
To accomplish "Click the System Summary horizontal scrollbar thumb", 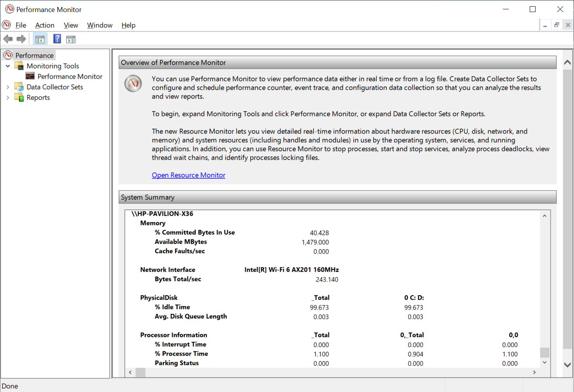I will [x=141, y=372].
